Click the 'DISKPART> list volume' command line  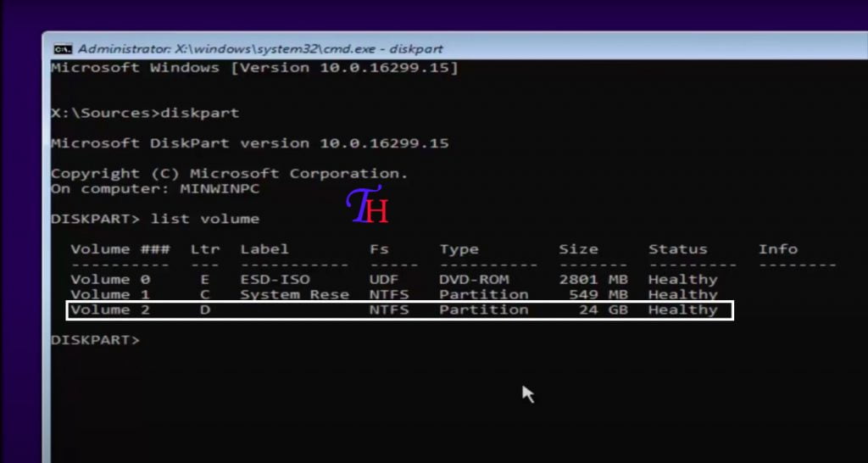tap(155, 219)
